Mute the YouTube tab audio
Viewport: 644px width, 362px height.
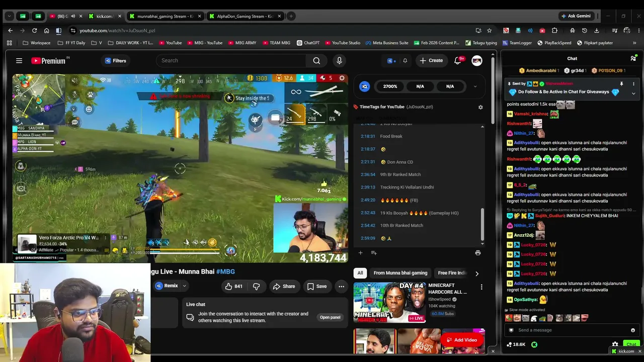[73, 17]
